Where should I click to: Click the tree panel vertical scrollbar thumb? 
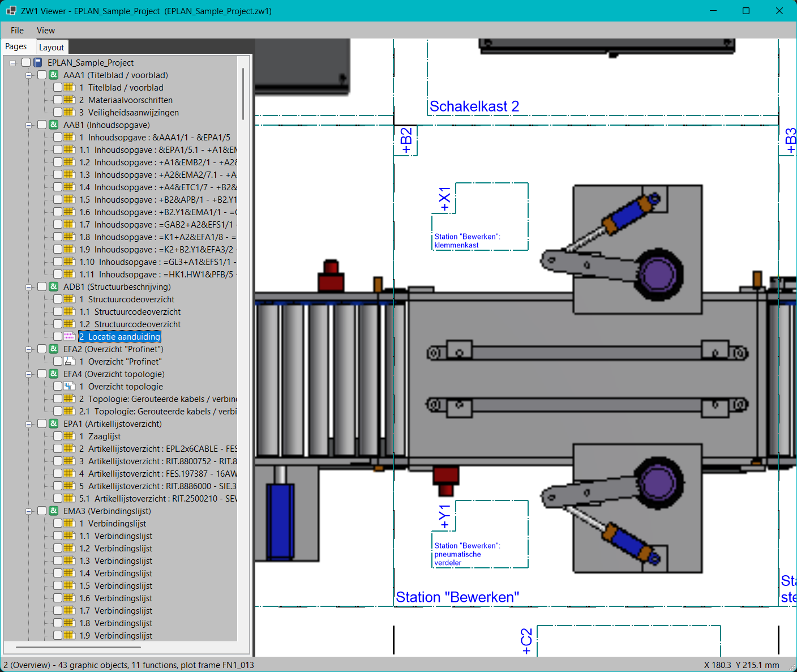tap(243, 93)
